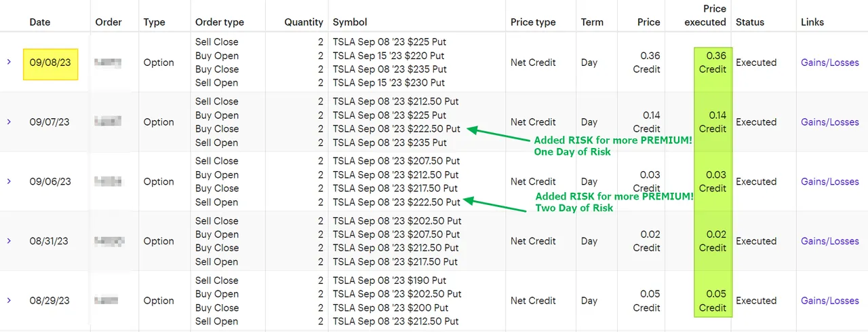Click the 0.36 Credit price executed value
The width and height of the screenshot is (868, 332).
coord(713,62)
